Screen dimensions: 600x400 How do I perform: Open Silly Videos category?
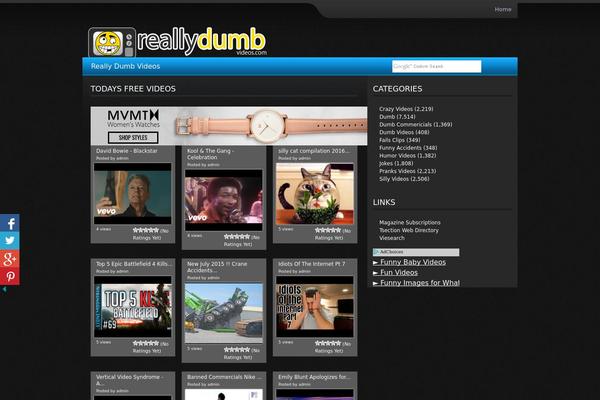(x=404, y=179)
